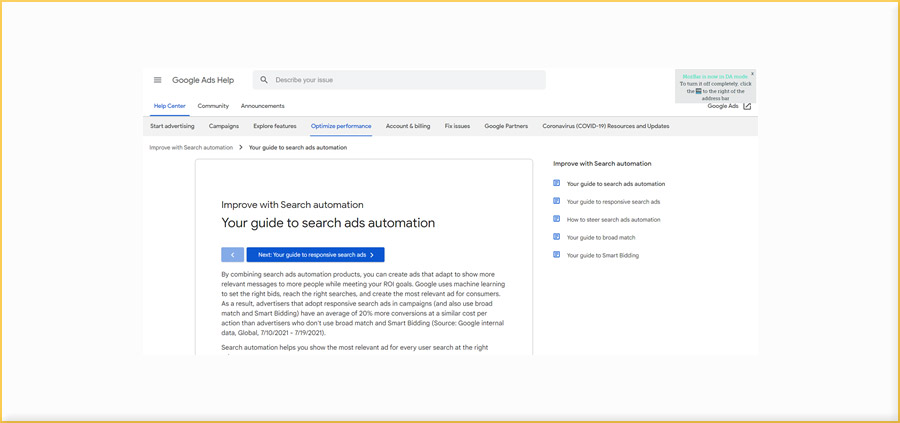
Task: Open the Google Partners menu
Action: point(506,126)
